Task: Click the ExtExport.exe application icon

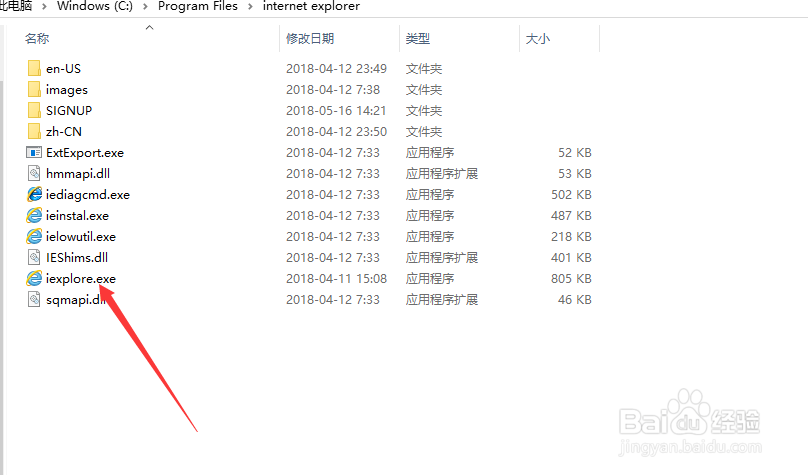Action: click(x=34, y=152)
